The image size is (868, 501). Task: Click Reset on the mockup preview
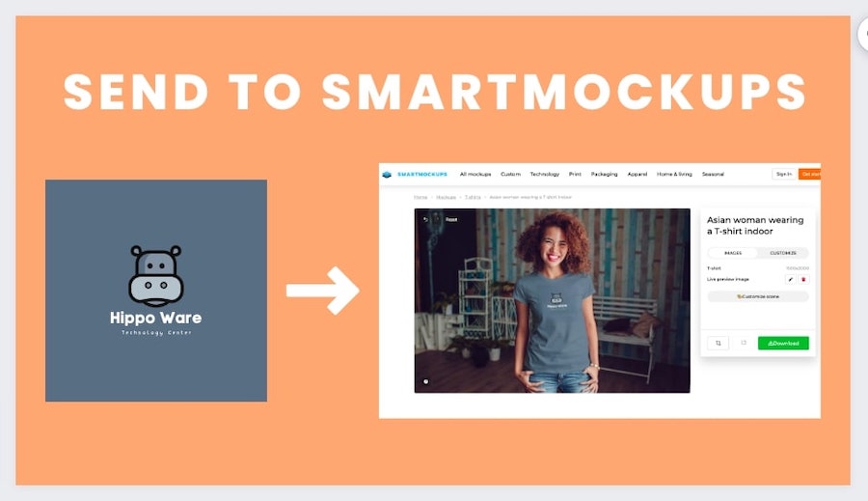451,219
